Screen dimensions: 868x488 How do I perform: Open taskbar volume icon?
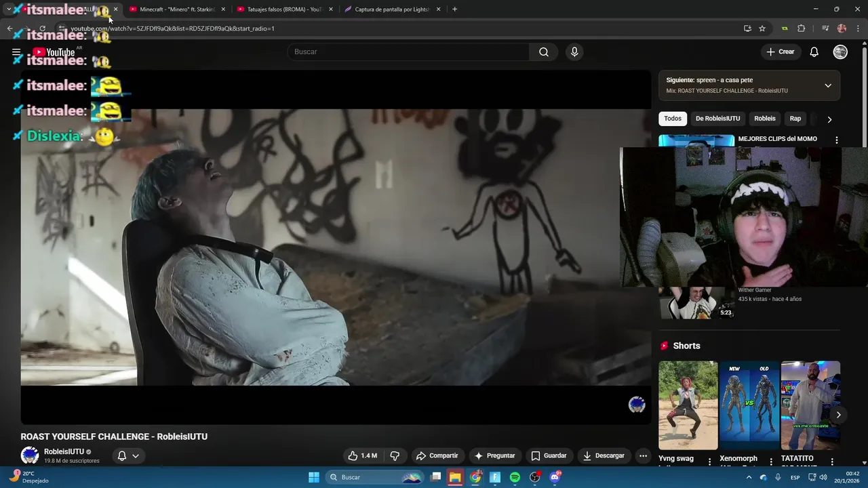(x=823, y=477)
